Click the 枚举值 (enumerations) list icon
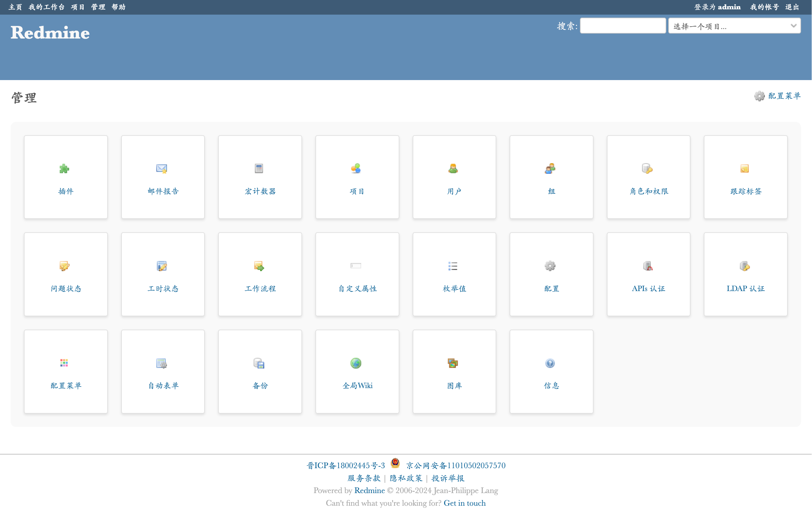812x513 pixels. [x=453, y=266]
